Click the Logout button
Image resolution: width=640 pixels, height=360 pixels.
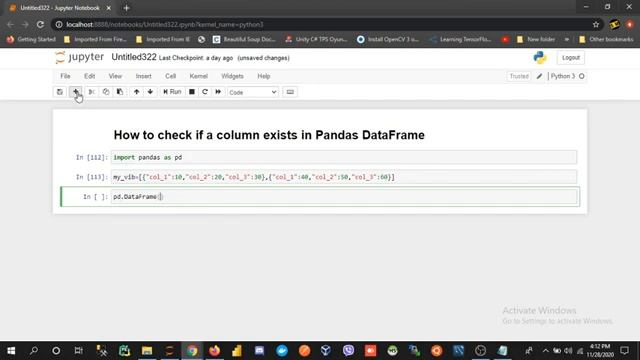pyautogui.click(x=571, y=58)
